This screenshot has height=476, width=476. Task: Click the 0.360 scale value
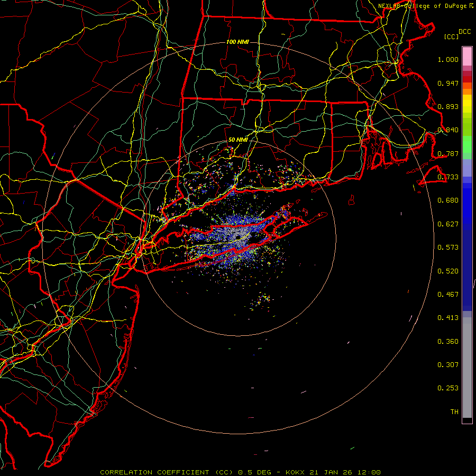click(x=448, y=342)
